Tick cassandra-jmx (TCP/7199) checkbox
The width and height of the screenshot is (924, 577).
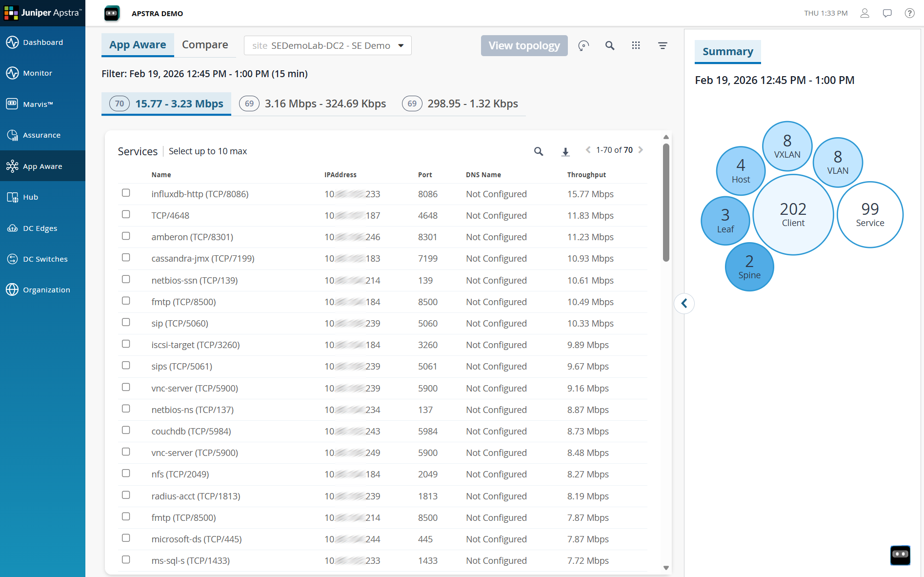[x=126, y=257]
